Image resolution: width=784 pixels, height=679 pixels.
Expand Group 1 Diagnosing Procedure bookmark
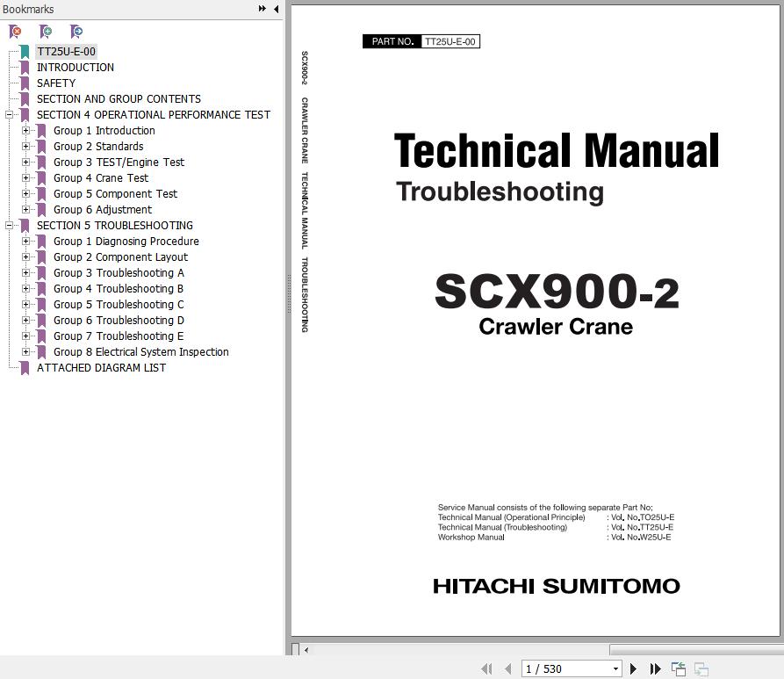25,242
